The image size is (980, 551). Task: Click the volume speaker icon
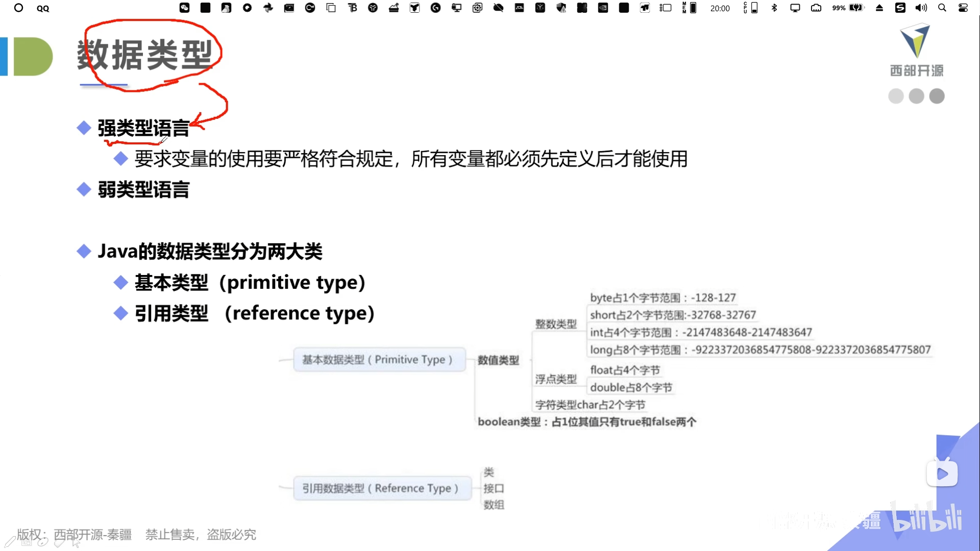pyautogui.click(x=921, y=8)
